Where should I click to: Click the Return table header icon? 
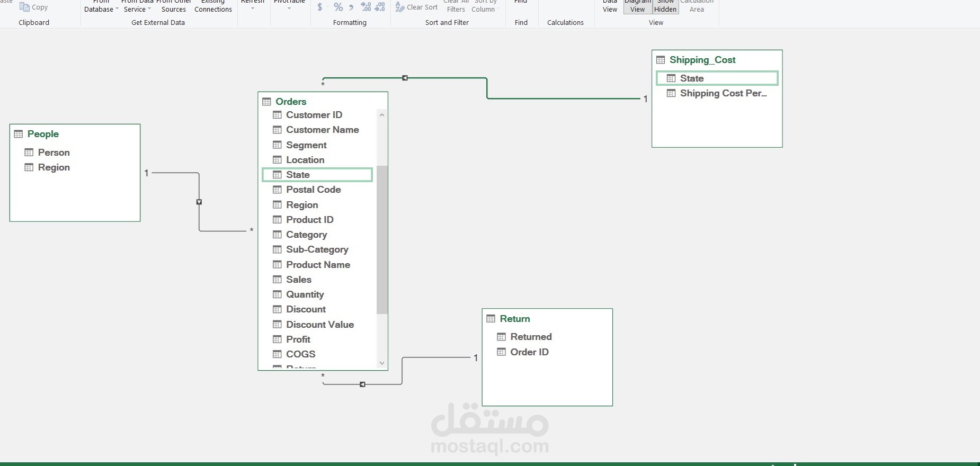[x=491, y=319]
